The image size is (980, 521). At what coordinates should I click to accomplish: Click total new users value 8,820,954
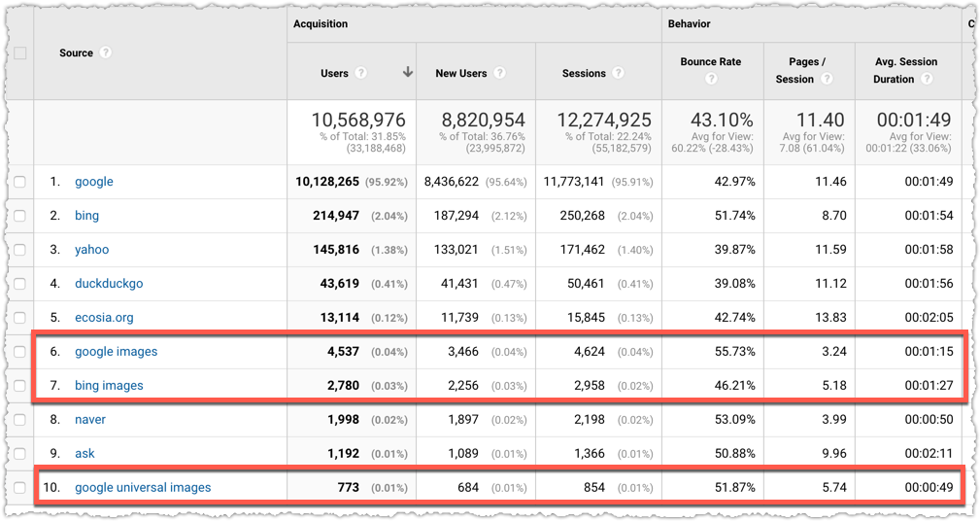[483, 120]
